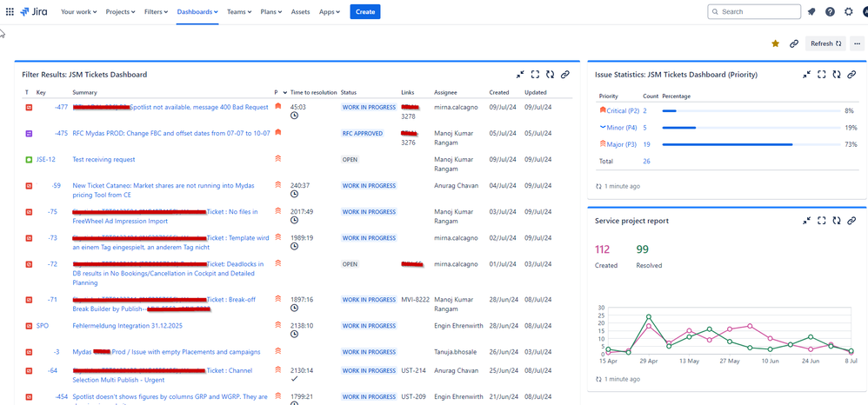The width and height of the screenshot is (868, 405).
Task: Open the Assets menu item
Action: pos(301,11)
